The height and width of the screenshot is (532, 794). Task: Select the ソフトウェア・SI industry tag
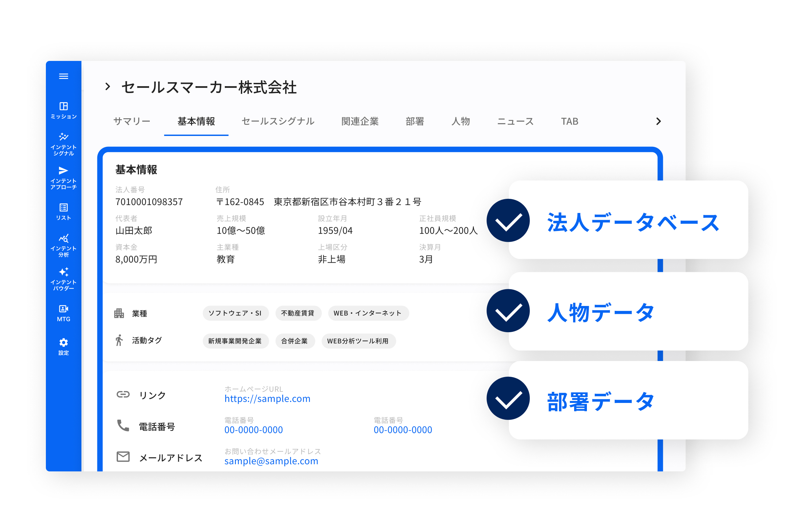coord(235,313)
